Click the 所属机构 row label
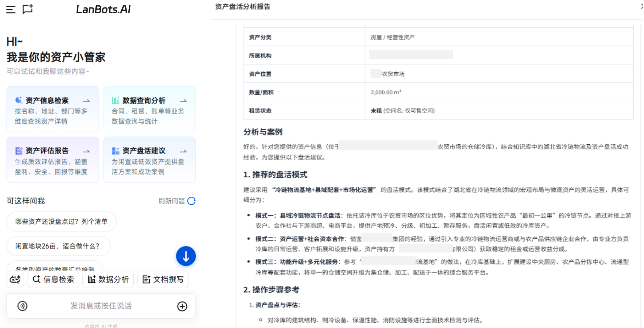 [x=260, y=56]
